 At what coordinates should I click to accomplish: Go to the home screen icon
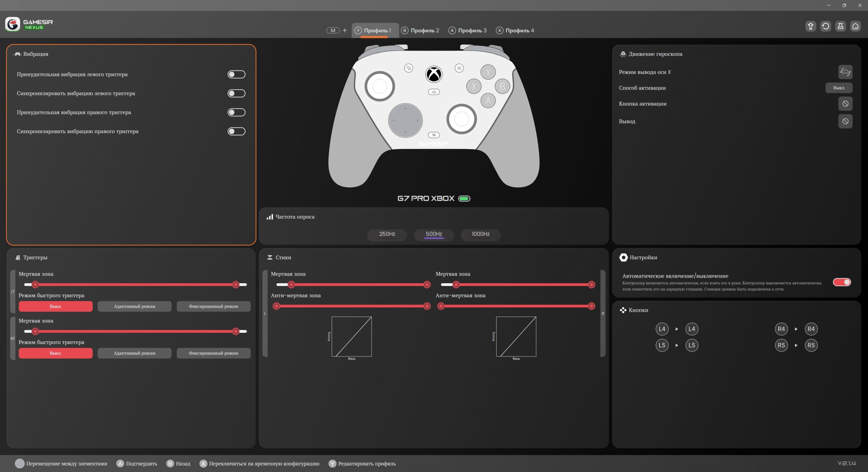click(855, 26)
